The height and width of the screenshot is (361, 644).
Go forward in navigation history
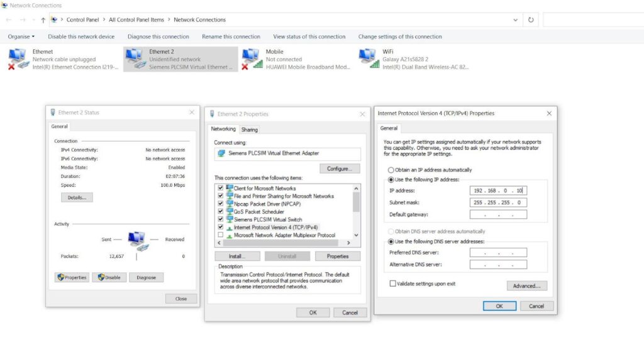pyautogui.click(x=22, y=19)
